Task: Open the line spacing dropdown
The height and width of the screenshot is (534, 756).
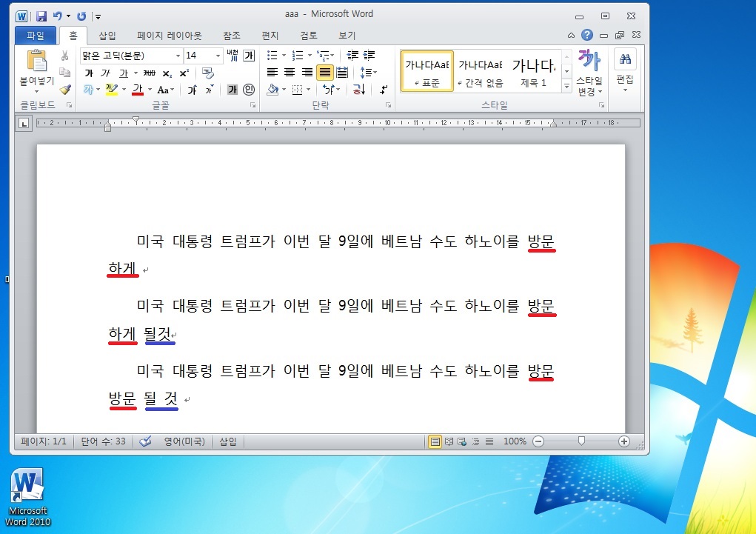Action: pos(368,73)
